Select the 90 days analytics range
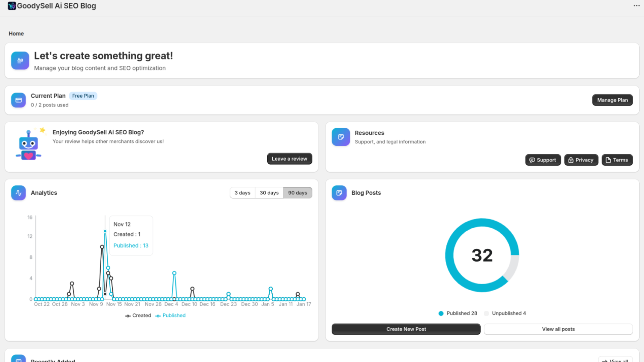644x362 pixels. (x=298, y=192)
